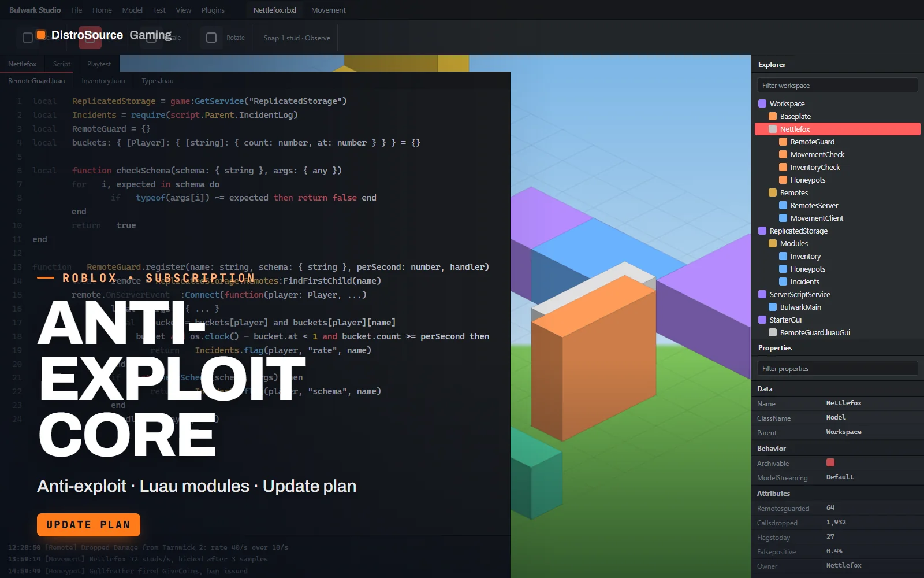Switch to the Movement document tab
This screenshot has height=578, width=924.
pos(329,10)
